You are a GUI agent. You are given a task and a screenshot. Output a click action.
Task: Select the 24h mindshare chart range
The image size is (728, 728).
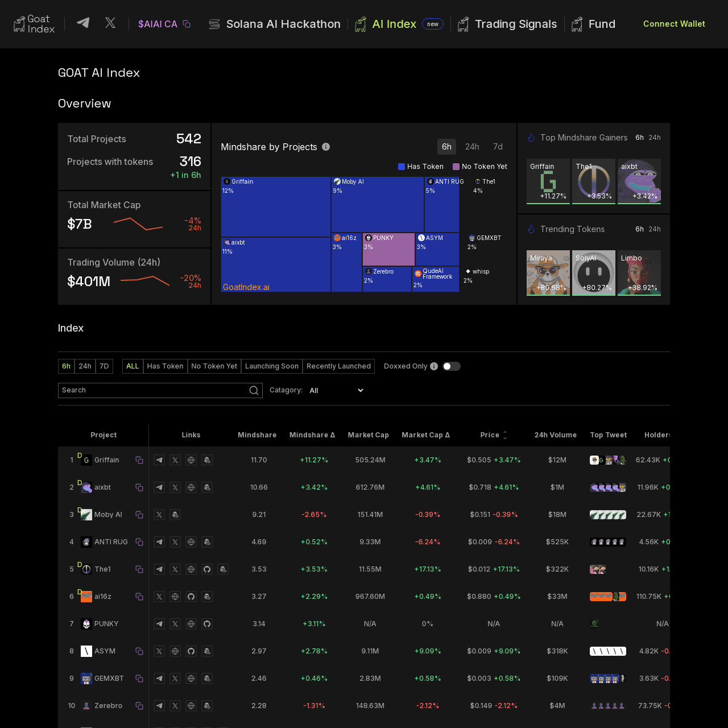point(472,147)
